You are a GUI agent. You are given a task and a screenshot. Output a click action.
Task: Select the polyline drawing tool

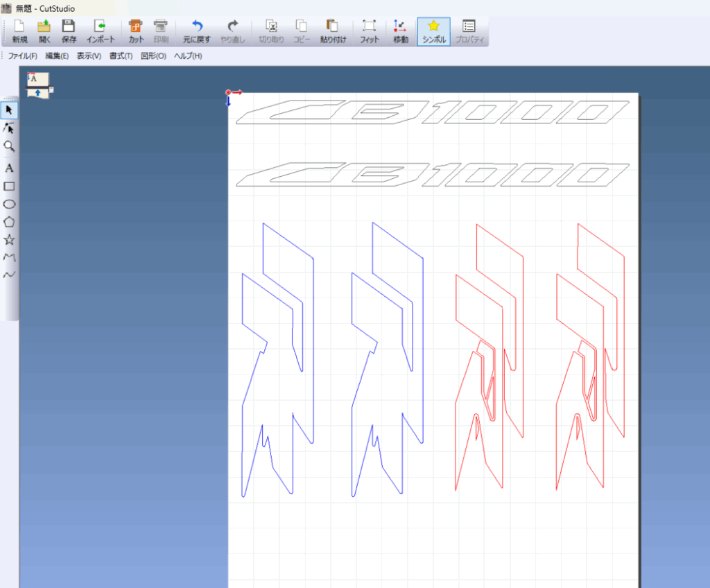tap(9, 257)
